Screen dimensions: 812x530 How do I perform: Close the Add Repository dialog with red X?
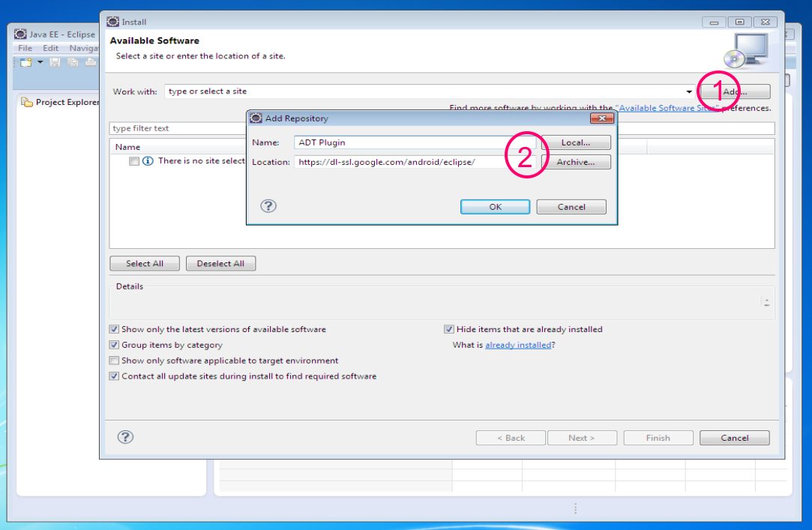click(x=602, y=118)
